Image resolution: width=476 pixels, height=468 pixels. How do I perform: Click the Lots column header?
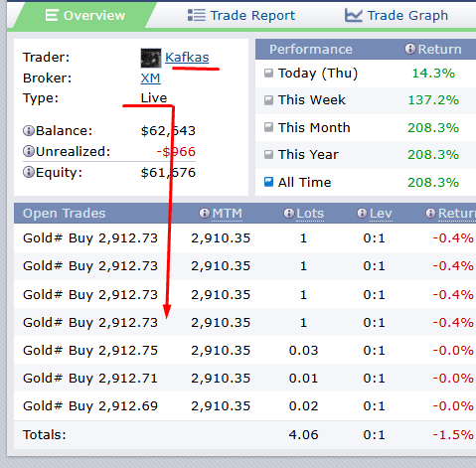click(x=310, y=214)
